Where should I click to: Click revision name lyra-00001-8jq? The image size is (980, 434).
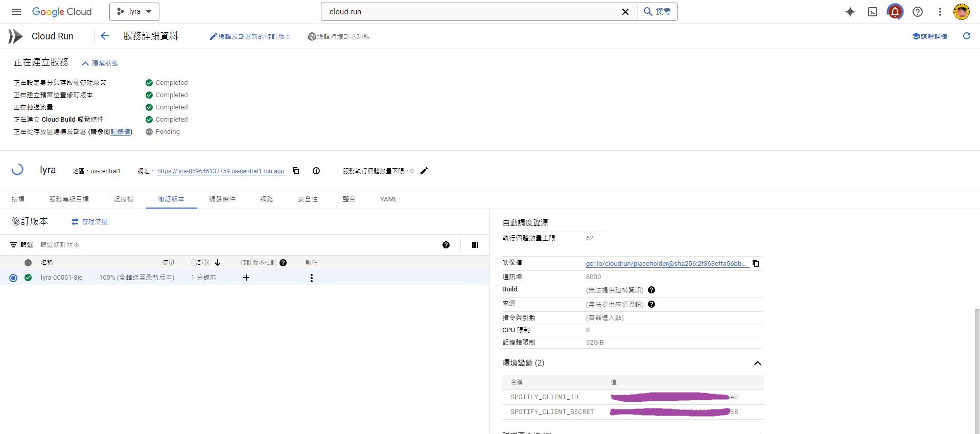click(x=62, y=278)
